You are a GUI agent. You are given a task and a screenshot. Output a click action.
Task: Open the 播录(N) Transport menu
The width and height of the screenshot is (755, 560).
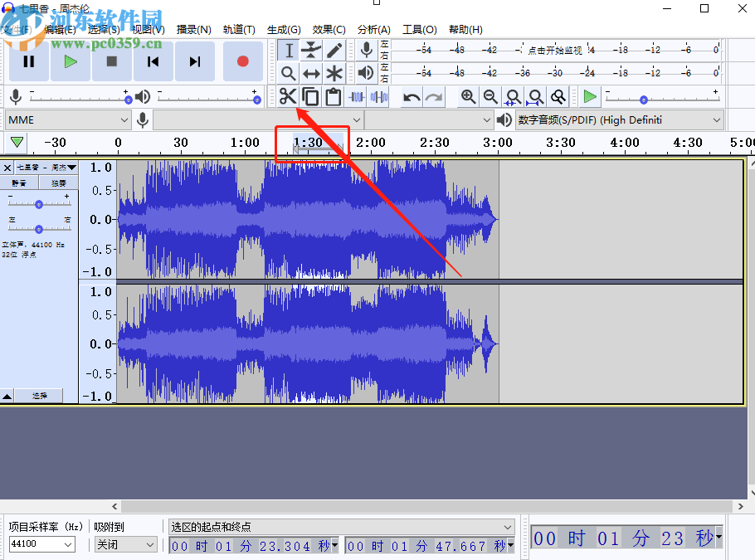pos(193,30)
